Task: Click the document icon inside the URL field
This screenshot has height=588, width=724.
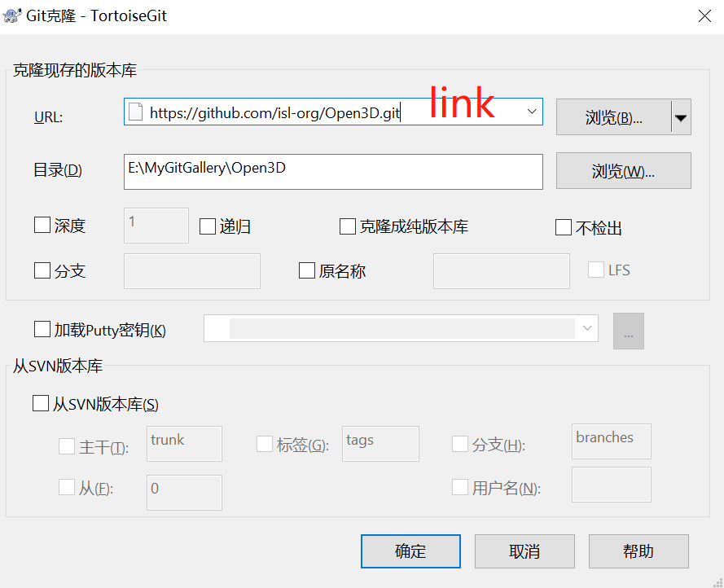Action: point(135,112)
